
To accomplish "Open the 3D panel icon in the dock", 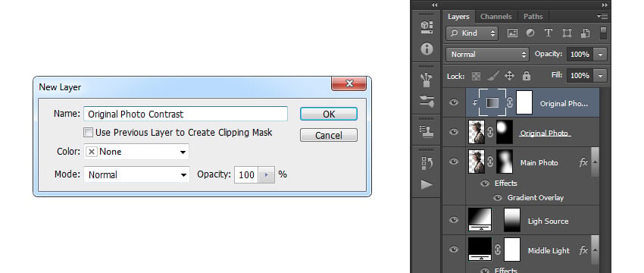I will 427,27.
